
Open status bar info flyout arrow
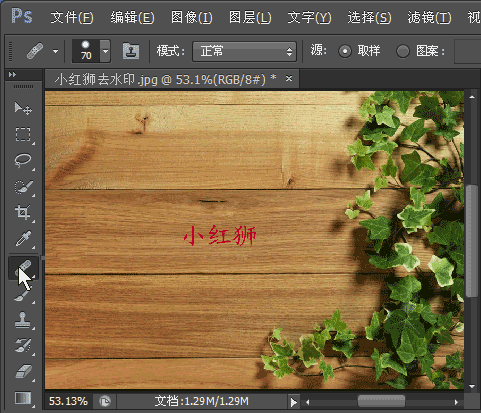click(293, 402)
